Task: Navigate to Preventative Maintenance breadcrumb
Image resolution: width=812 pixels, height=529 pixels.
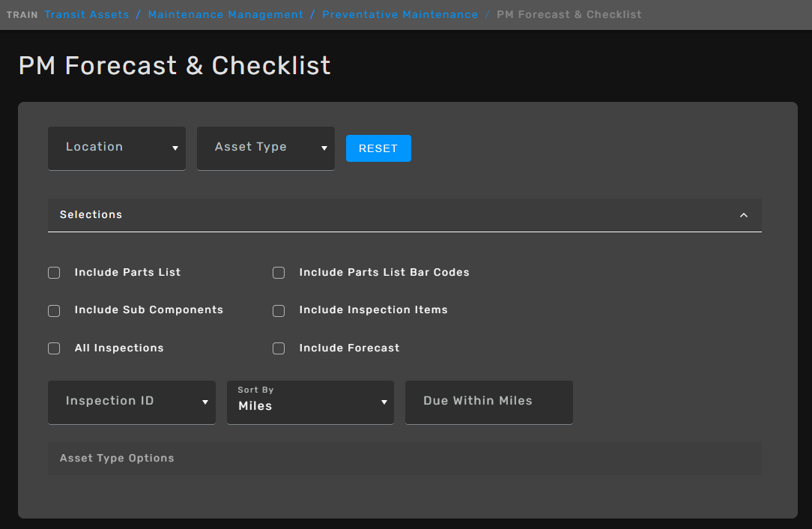Action: (x=400, y=14)
